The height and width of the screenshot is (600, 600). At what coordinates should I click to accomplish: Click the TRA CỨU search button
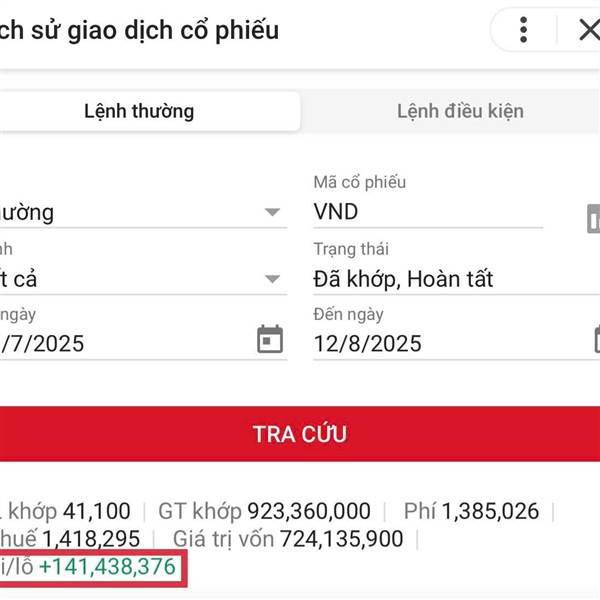tap(300, 434)
